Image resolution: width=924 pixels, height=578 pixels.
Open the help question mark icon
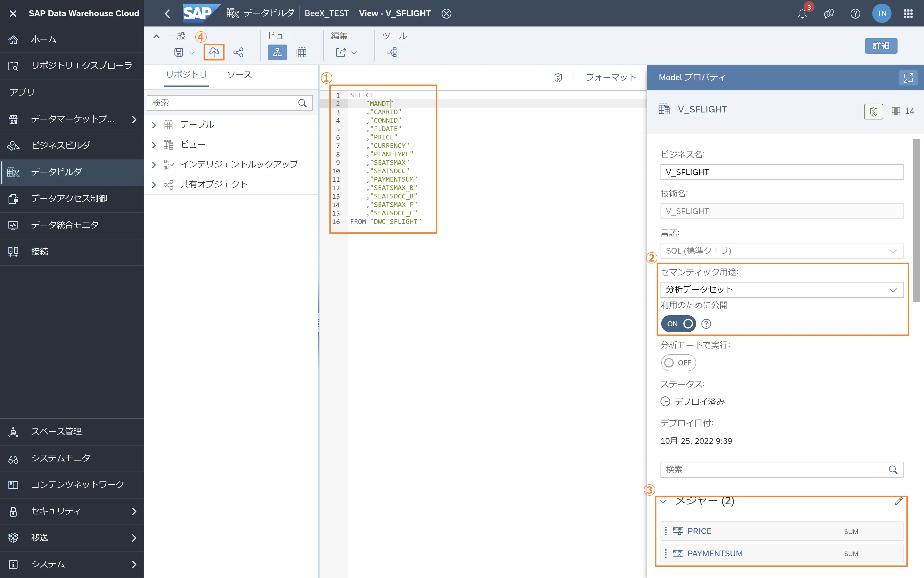[x=855, y=14]
